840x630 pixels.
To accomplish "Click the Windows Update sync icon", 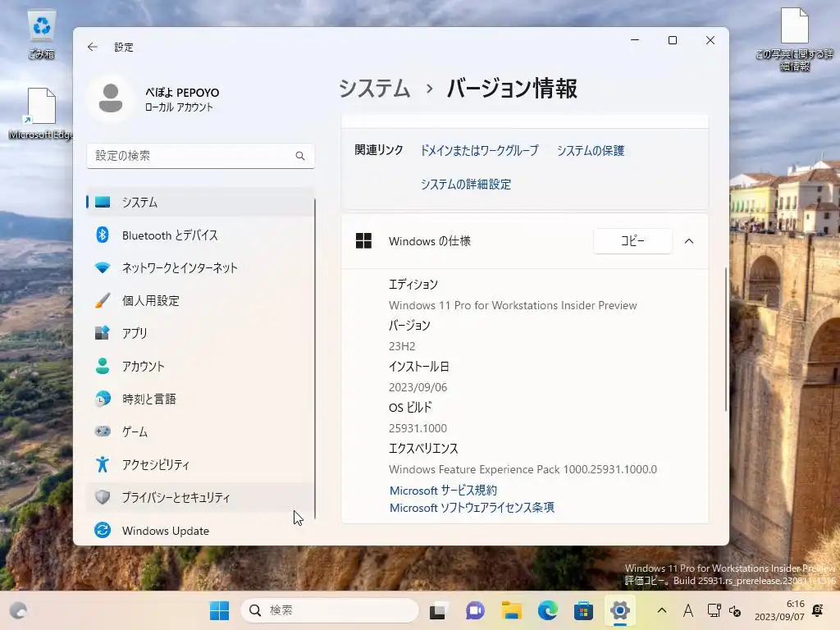I will point(103,531).
